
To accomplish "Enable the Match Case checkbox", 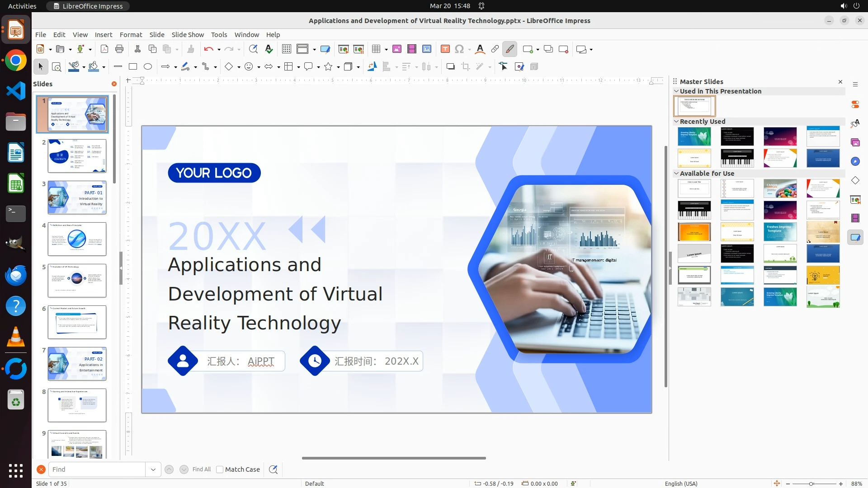I will pos(220,469).
